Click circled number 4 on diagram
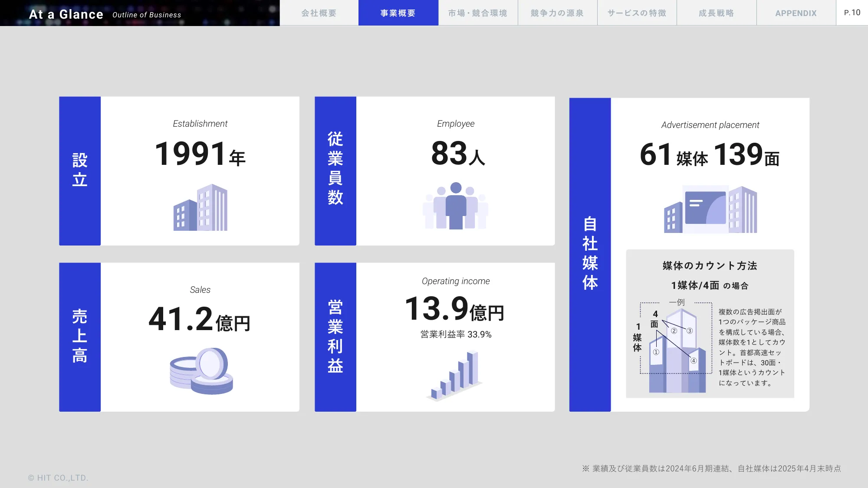Viewport: 868px width, 488px height. [694, 360]
